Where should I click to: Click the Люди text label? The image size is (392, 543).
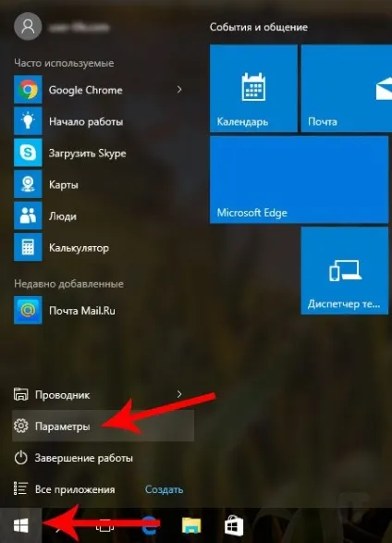(x=63, y=216)
